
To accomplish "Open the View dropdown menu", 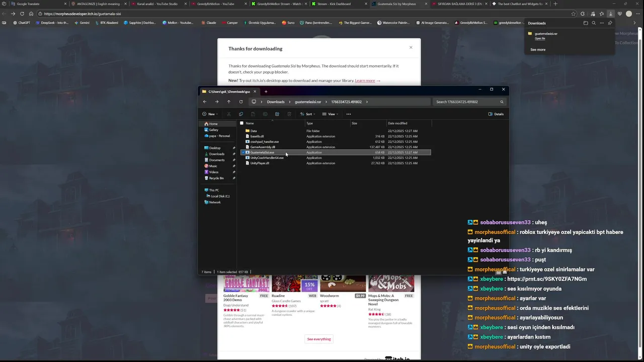I will point(330,114).
